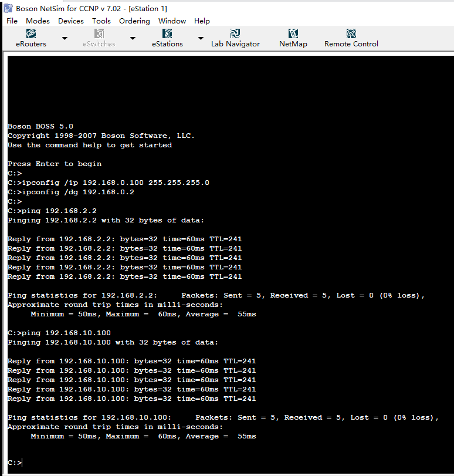Click the eRouters toolbar icon
Image resolution: width=454 pixels, height=476 pixels.
31,33
